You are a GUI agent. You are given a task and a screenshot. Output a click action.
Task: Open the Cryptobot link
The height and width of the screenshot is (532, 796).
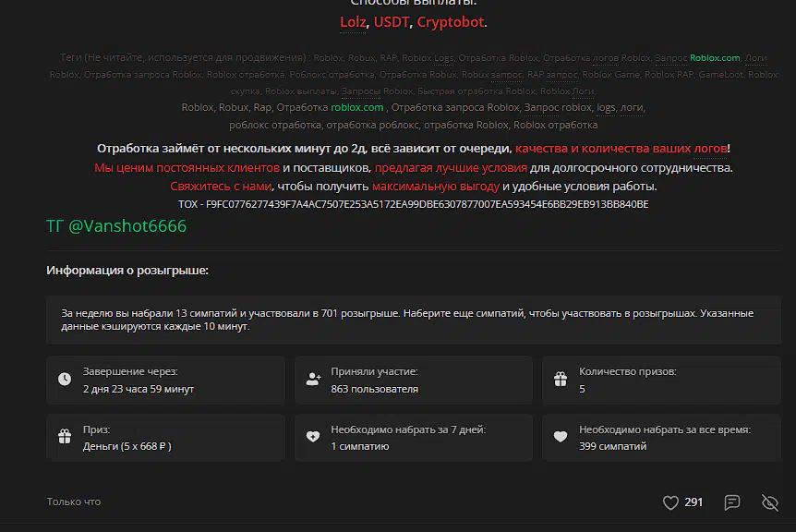[451, 22]
